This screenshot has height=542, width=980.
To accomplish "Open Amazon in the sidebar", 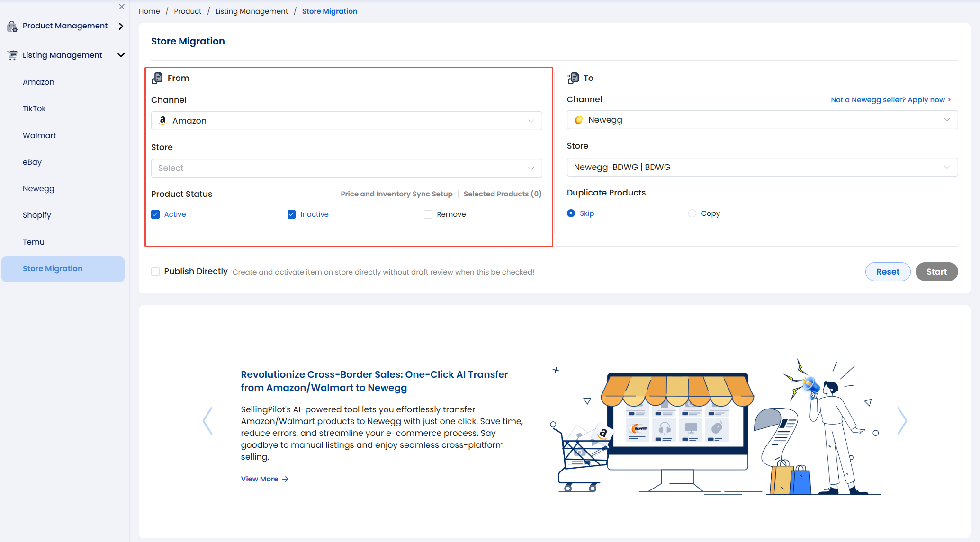I will pos(38,82).
